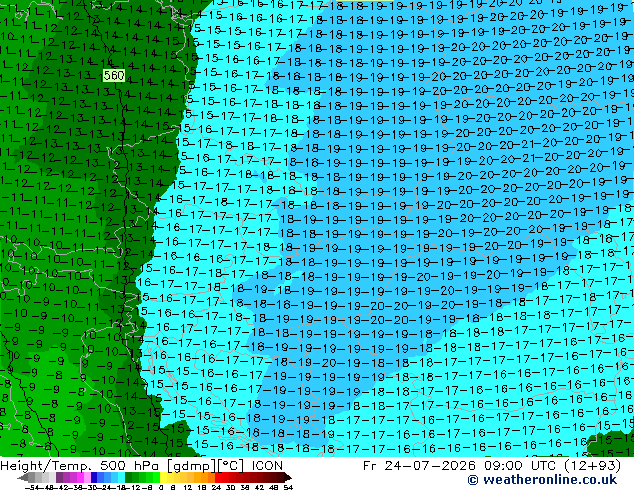Open the weatheronline.co.uk copyright link

(x=542, y=480)
